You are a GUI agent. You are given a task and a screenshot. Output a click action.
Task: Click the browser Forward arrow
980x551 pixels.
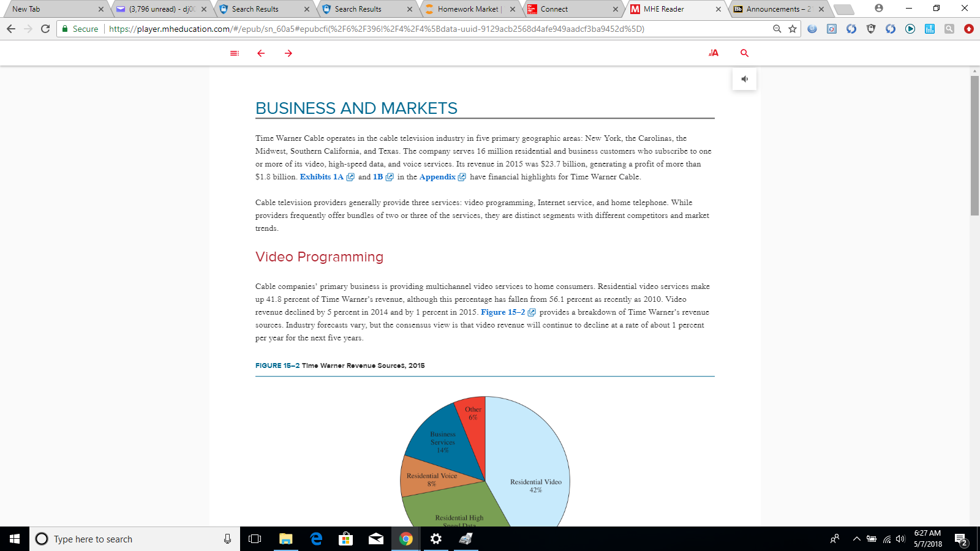pyautogui.click(x=28, y=29)
